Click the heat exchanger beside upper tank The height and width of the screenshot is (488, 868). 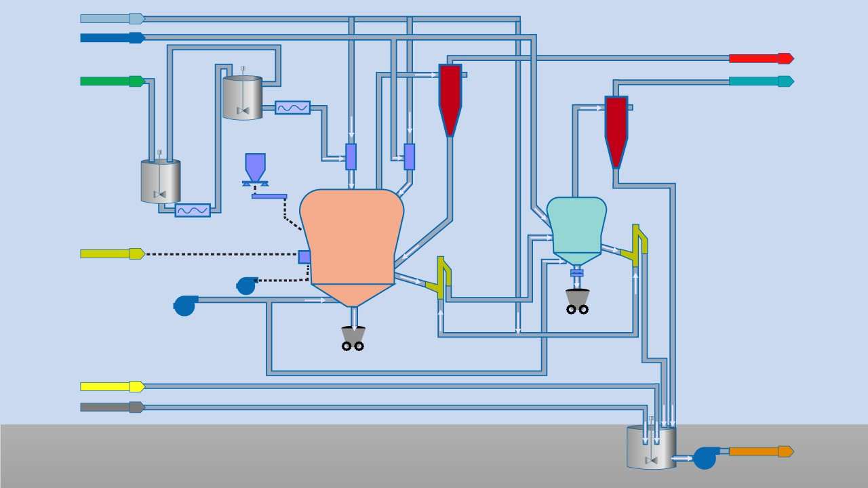[x=293, y=108]
